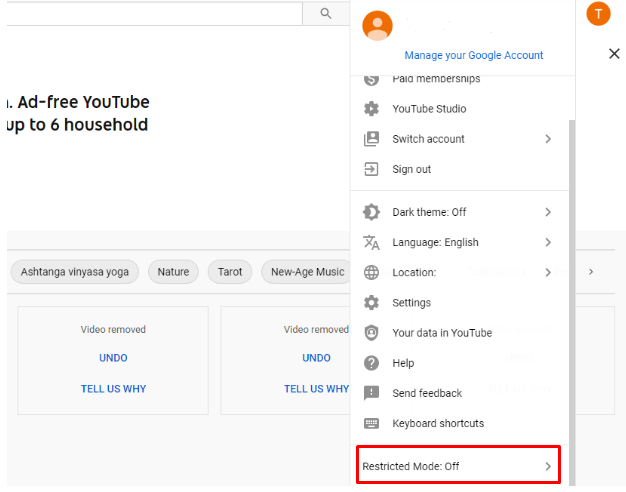The image size is (626, 492).
Task: Click the Keyboard shortcuts keyboard icon
Action: tap(371, 423)
